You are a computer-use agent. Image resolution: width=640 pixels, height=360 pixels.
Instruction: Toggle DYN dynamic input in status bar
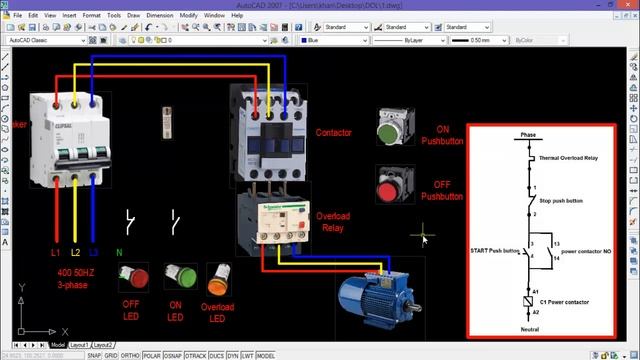point(233,356)
